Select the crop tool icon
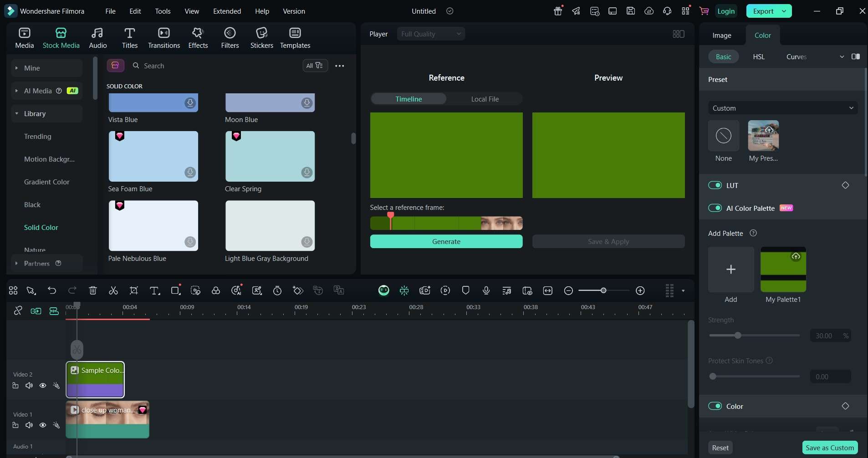 click(134, 290)
